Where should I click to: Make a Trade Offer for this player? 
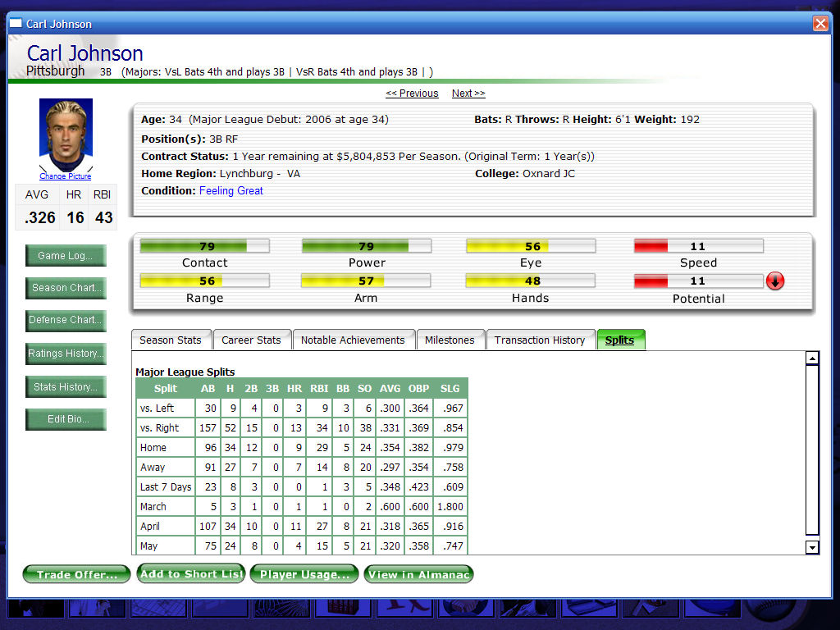pos(76,574)
